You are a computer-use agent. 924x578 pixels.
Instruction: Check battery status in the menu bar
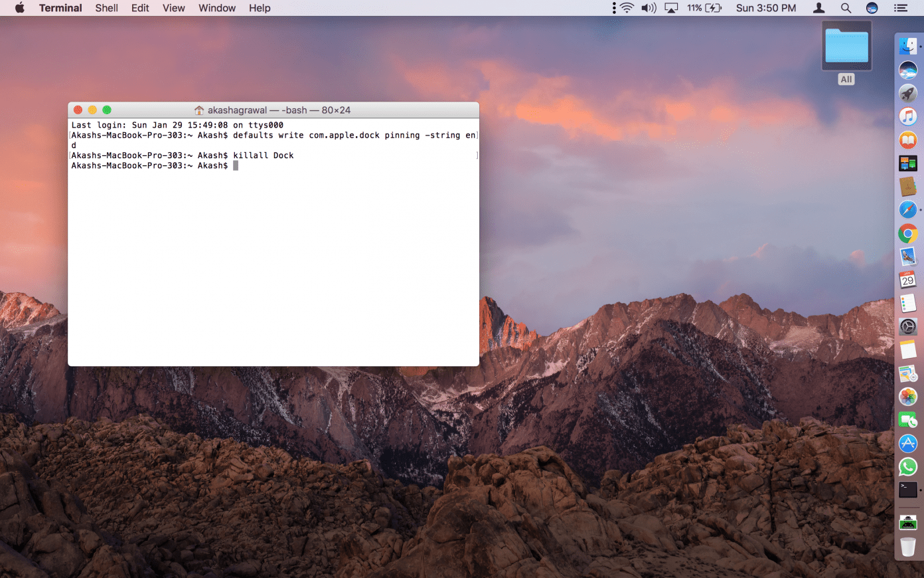click(x=704, y=8)
